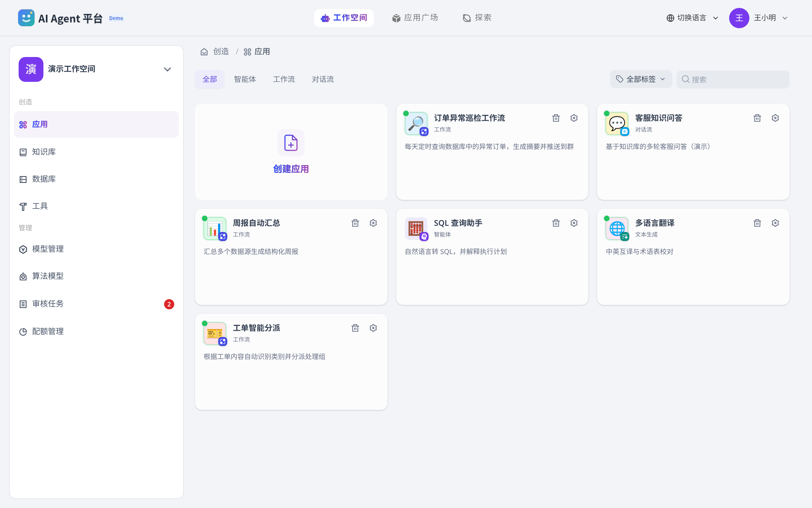Image resolution: width=812 pixels, height=508 pixels.
Task: Open the 全部标签 tag filter dropdown
Action: point(641,79)
